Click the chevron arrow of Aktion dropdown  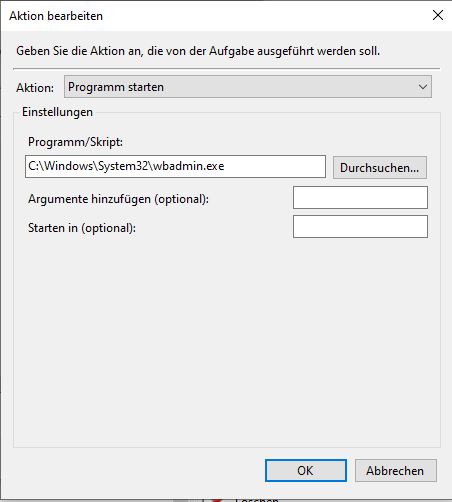pyautogui.click(x=423, y=87)
